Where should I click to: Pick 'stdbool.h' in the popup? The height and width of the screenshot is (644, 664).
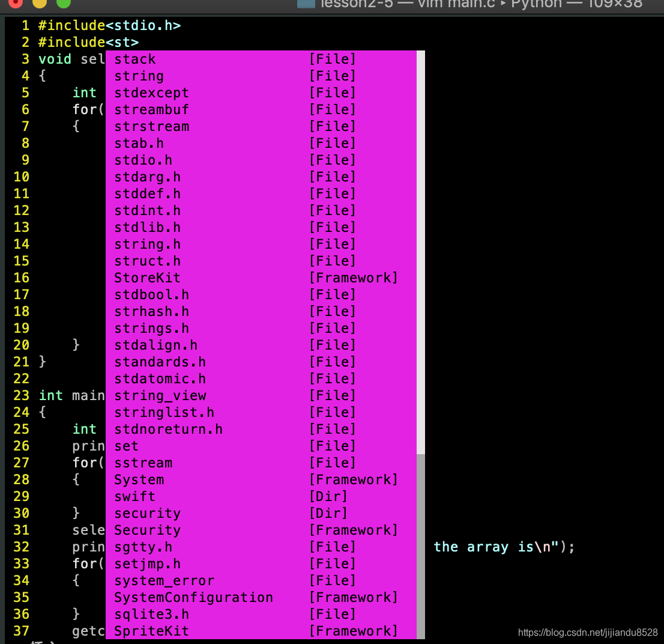tap(261, 294)
